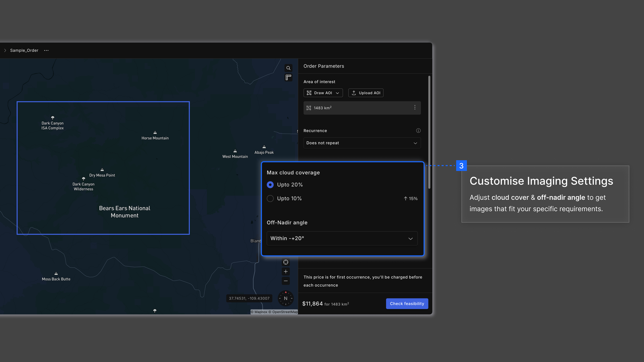
Task: Select the Upto 10% cloud coverage option
Action: [x=270, y=198]
